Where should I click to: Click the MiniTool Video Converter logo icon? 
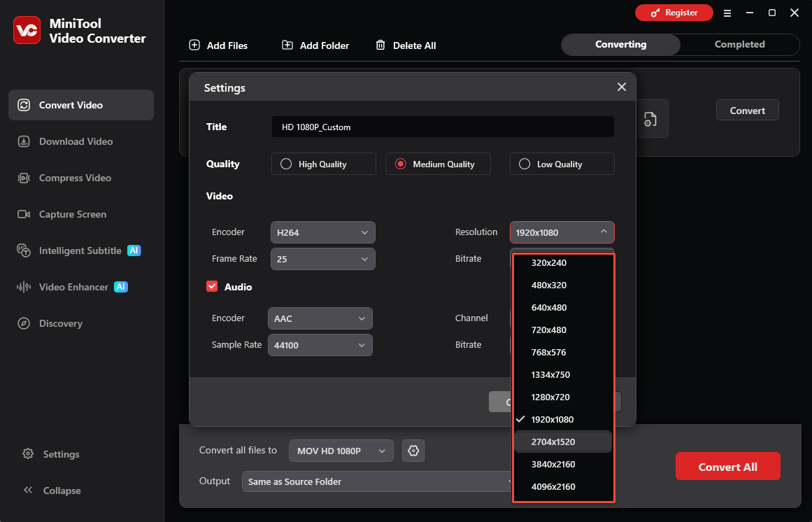click(27, 31)
